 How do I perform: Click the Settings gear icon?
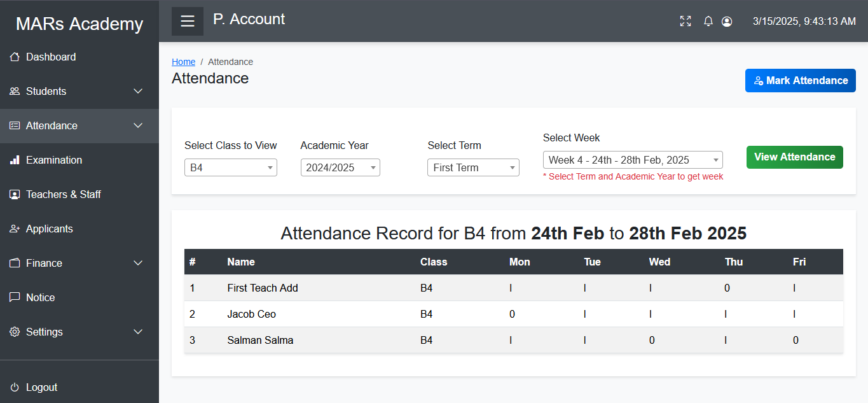(15, 332)
